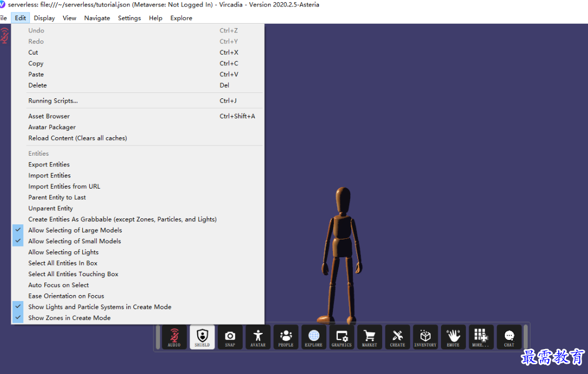The height and width of the screenshot is (374, 588).
Task: Open the Settings menu
Action: click(x=129, y=18)
